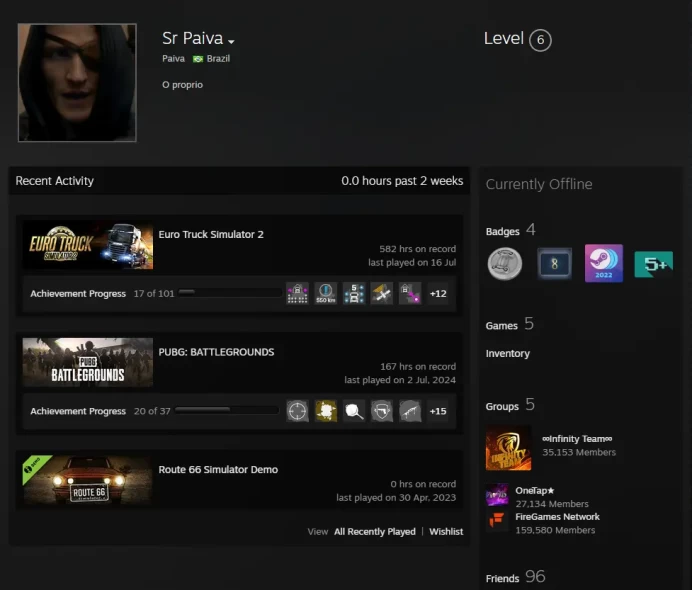This screenshot has height=590, width=692.
Task: Click the 5+ game collector badge
Action: click(x=654, y=264)
